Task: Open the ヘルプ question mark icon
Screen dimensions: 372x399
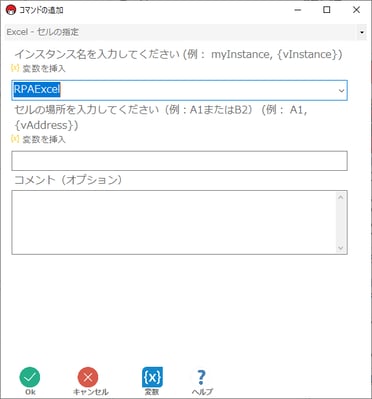Action: coord(201,377)
